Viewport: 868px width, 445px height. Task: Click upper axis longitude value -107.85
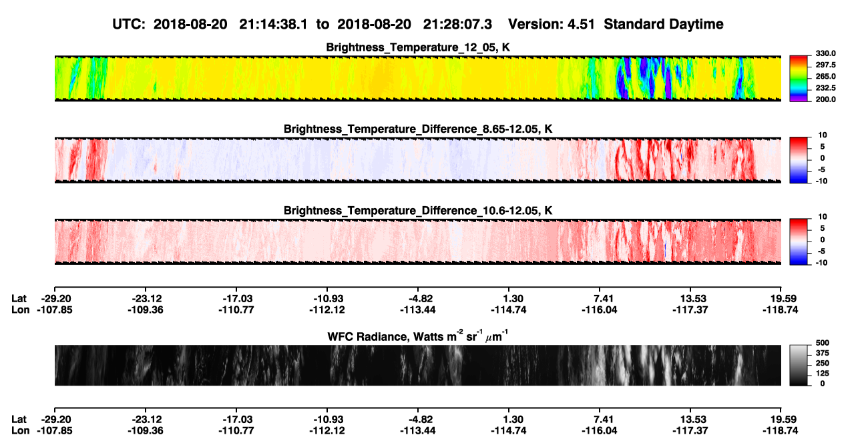pos(55,310)
